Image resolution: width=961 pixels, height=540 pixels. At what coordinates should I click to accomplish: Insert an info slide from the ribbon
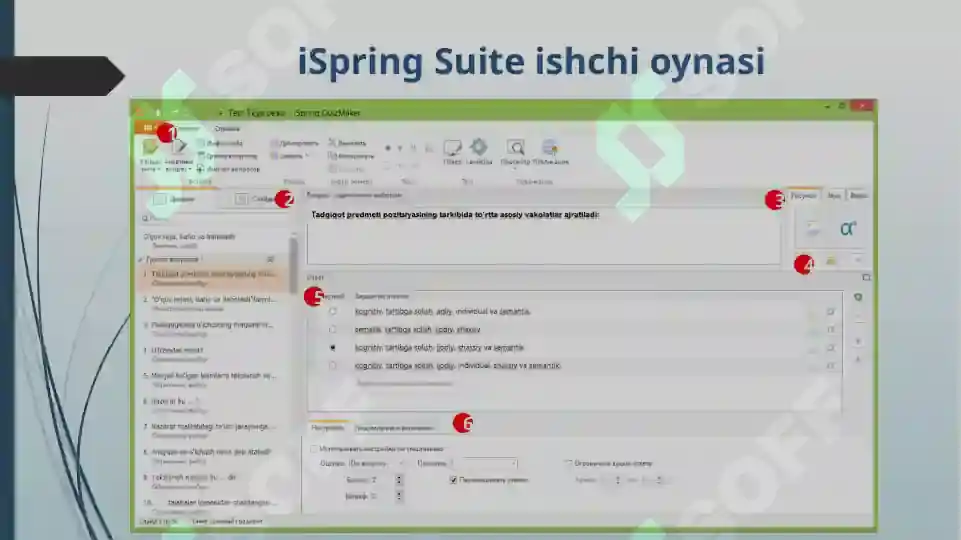coord(220,143)
